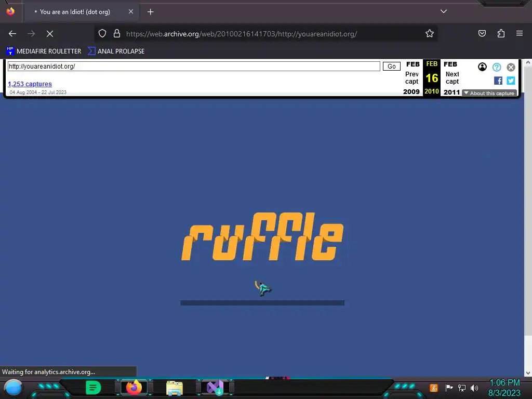Click the Java update tray icon
Screen dimensions: 532x399
point(434,388)
